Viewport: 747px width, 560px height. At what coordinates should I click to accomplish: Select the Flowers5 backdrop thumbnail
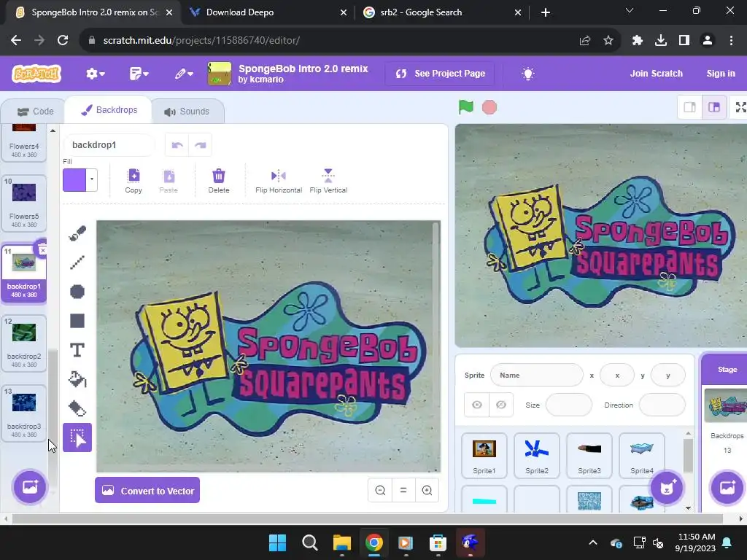[x=24, y=204]
